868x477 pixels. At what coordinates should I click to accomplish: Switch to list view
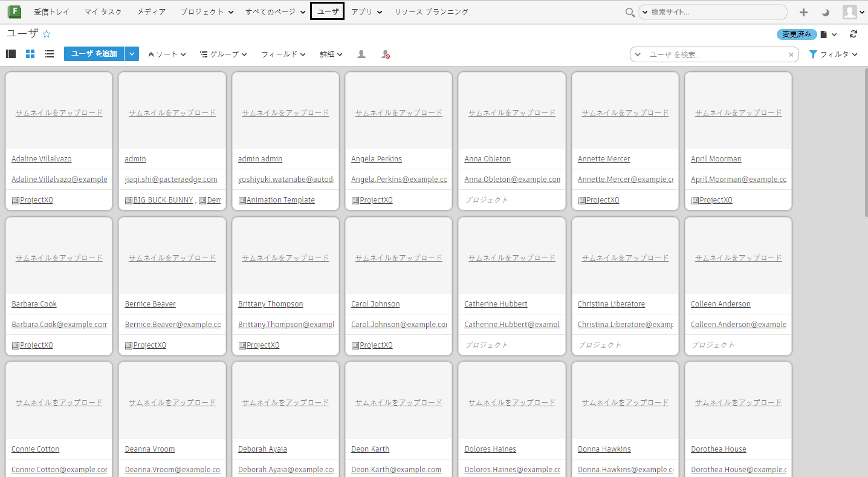[50, 54]
